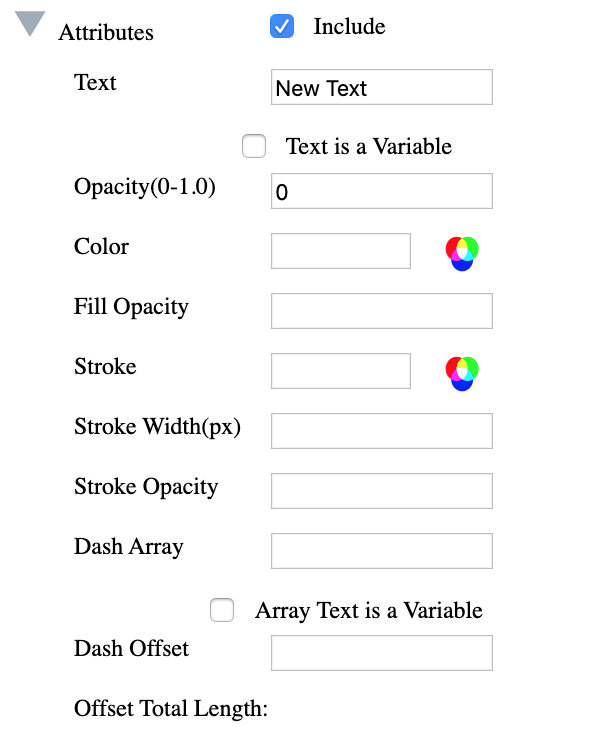
Task: Select the Dash Array text box
Action: tap(381, 551)
